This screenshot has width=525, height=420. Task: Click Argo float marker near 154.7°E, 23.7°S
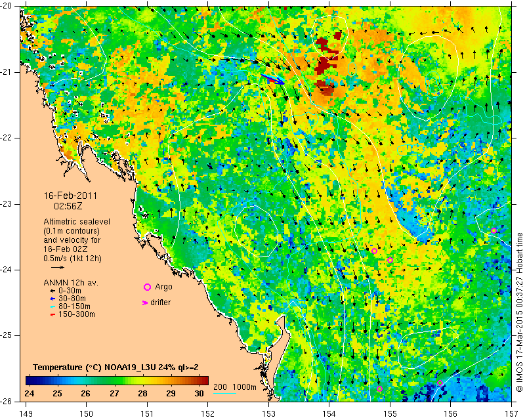(x=374, y=251)
